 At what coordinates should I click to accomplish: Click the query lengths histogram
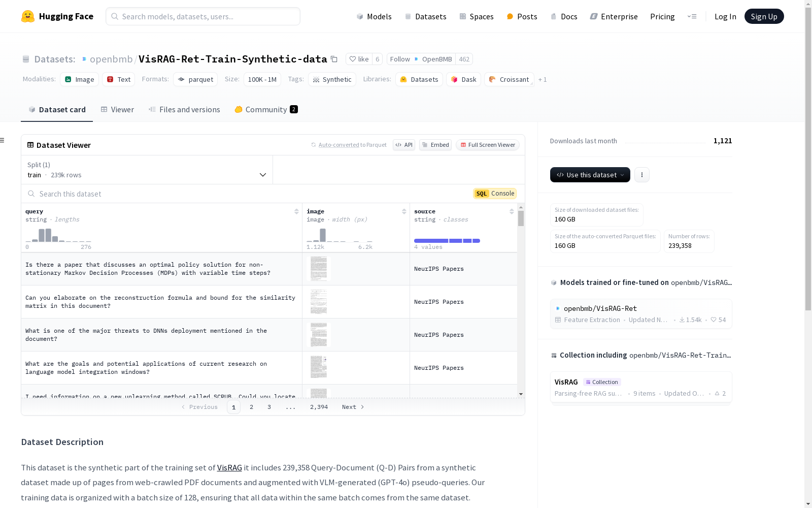click(58, 235)
